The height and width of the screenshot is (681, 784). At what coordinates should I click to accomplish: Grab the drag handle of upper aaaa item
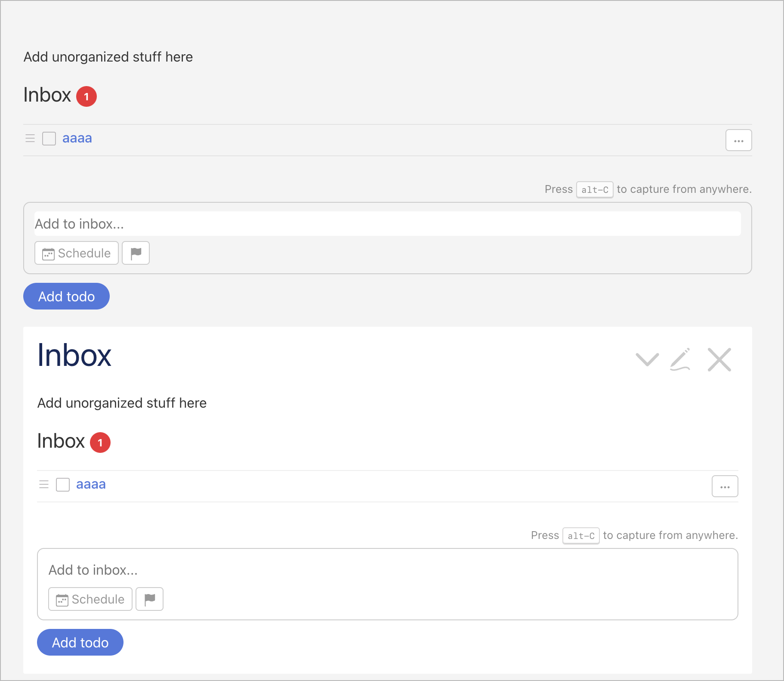(30, 139)
